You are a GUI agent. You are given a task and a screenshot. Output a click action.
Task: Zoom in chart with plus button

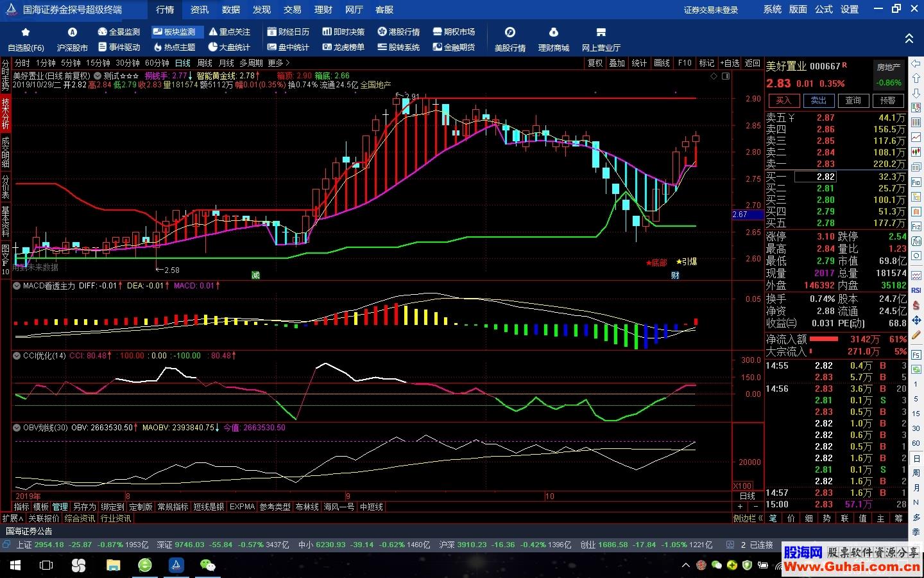click(740, 507)
